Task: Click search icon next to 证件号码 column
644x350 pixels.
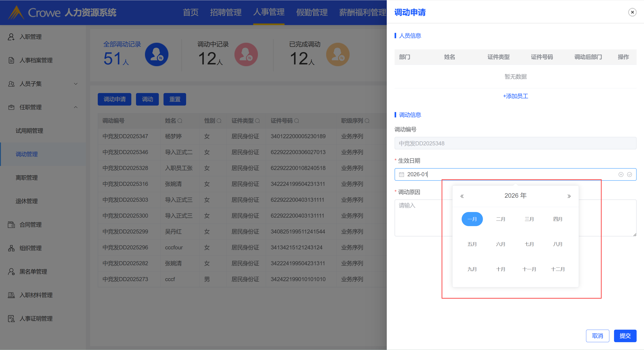Action: tap(297, 121)
